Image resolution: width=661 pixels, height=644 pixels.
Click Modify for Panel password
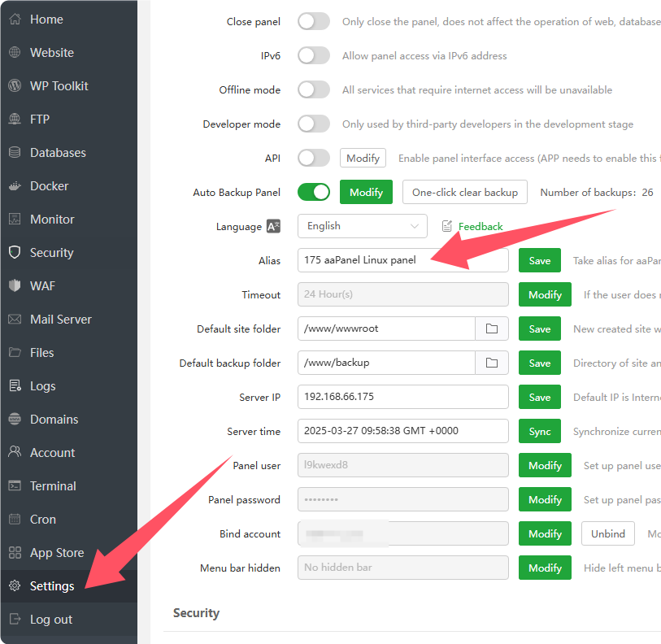click(545, 500)
